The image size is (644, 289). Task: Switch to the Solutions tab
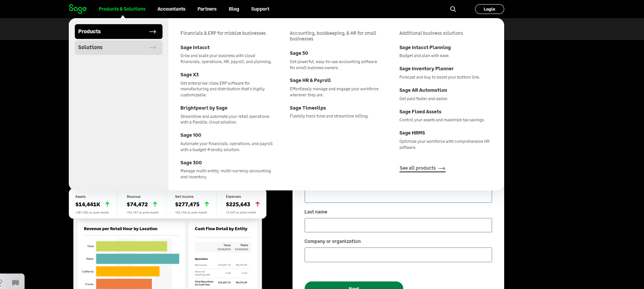[119, 48]
